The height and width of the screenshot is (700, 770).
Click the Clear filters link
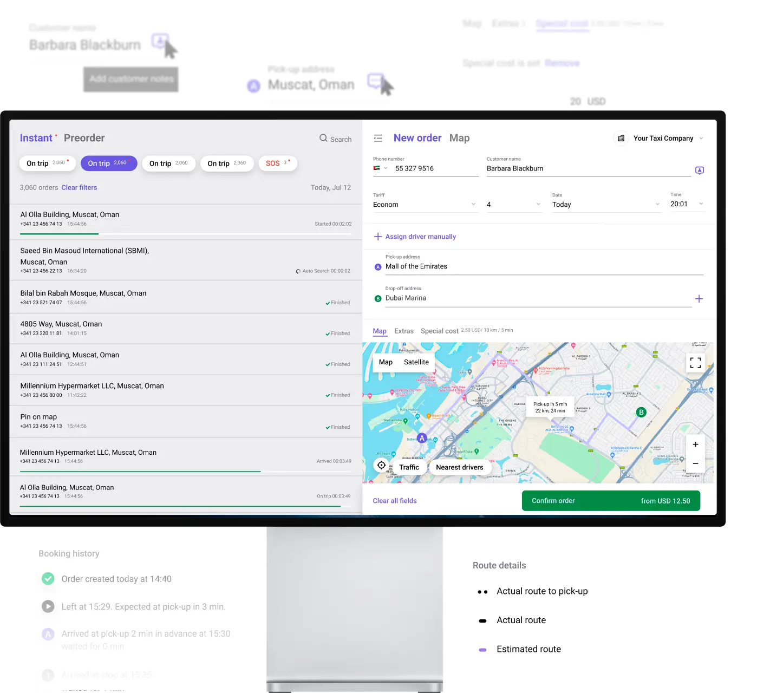pos(79,188)
